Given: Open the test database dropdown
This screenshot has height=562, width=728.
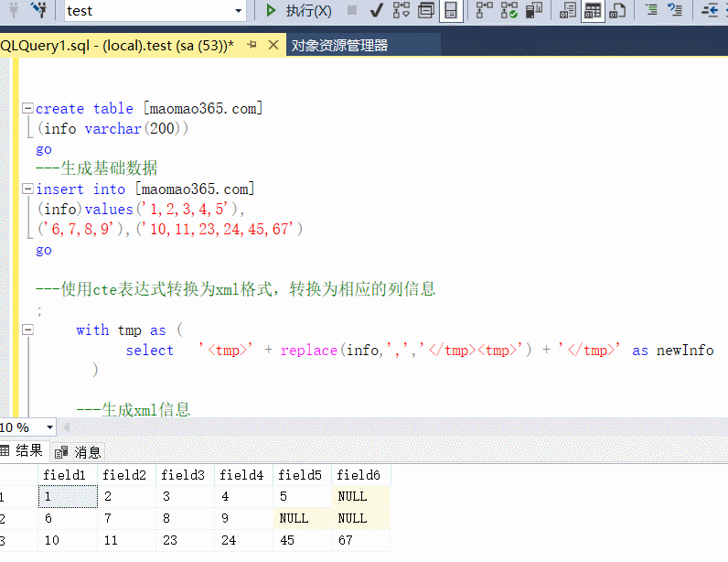Looking at the screenshot, I should [x=239, y=11].
